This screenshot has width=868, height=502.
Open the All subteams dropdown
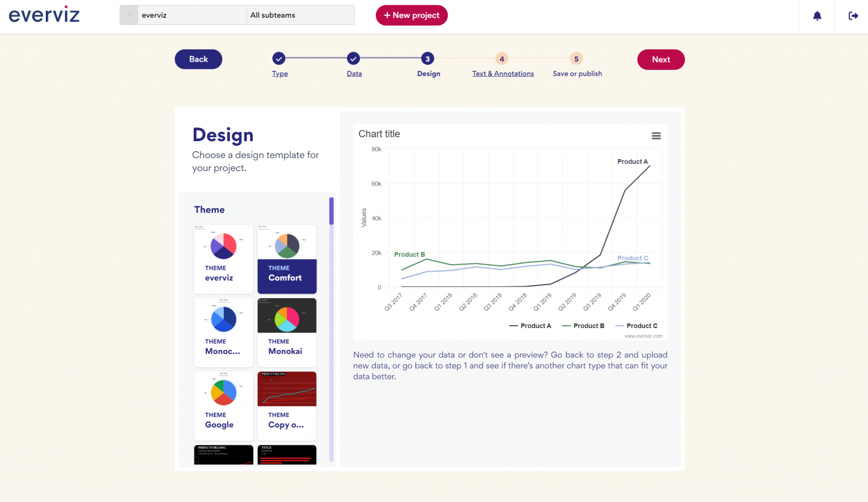[x=300, y=15]
